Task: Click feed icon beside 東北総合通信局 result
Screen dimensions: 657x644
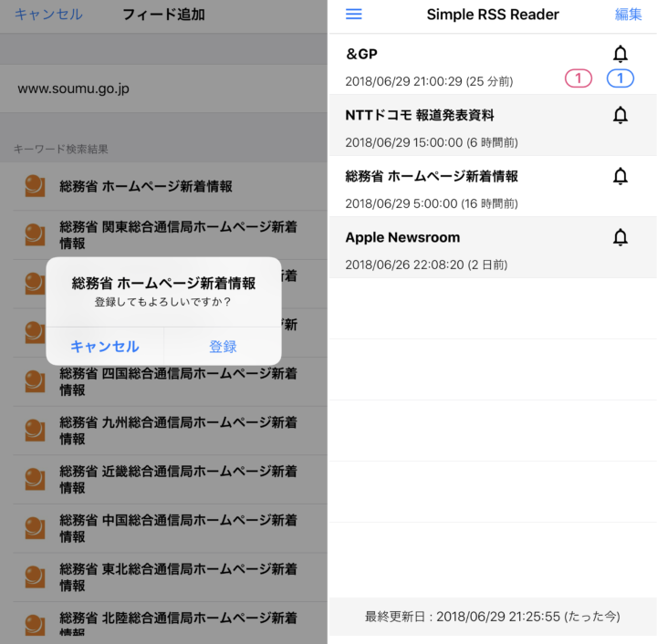Action: (35, 577)
